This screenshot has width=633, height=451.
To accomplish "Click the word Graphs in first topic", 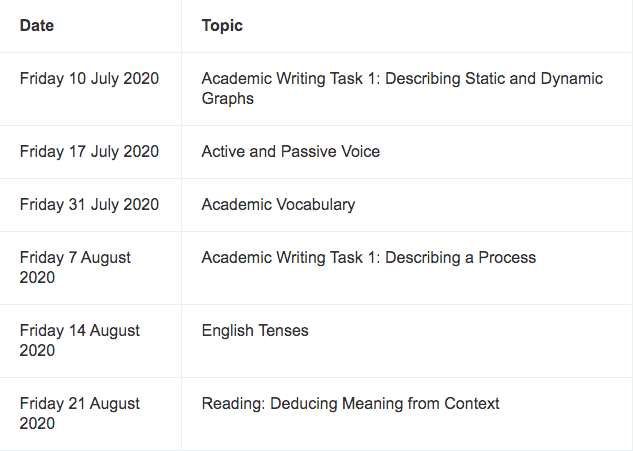I will point(228,99).
